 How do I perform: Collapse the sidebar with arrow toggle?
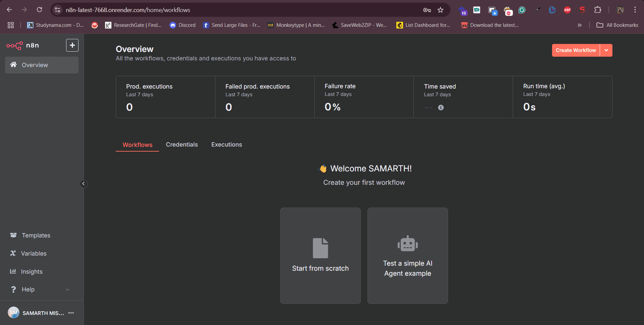point(84,184)
